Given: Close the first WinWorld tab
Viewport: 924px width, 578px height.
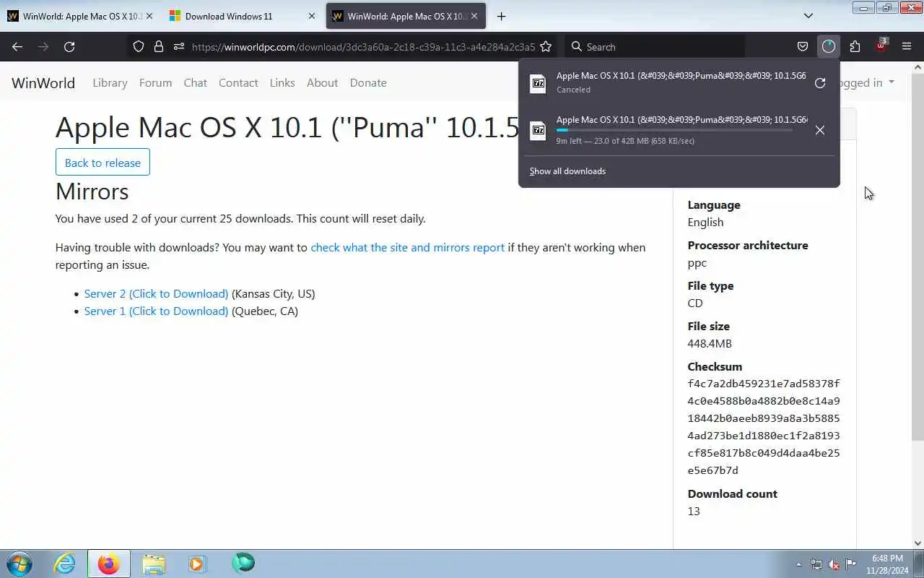Looking at the screenshot, I should tap(149, 16).
